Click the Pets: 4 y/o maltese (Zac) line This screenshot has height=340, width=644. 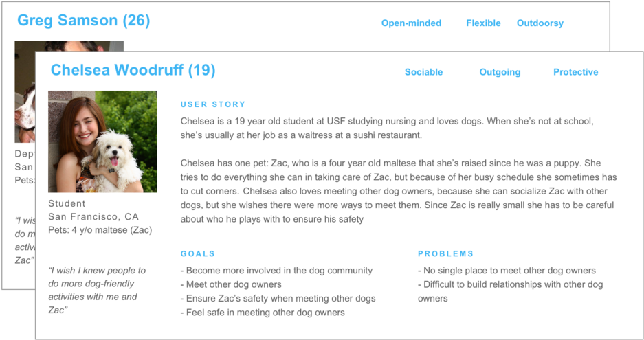[100, 230]
